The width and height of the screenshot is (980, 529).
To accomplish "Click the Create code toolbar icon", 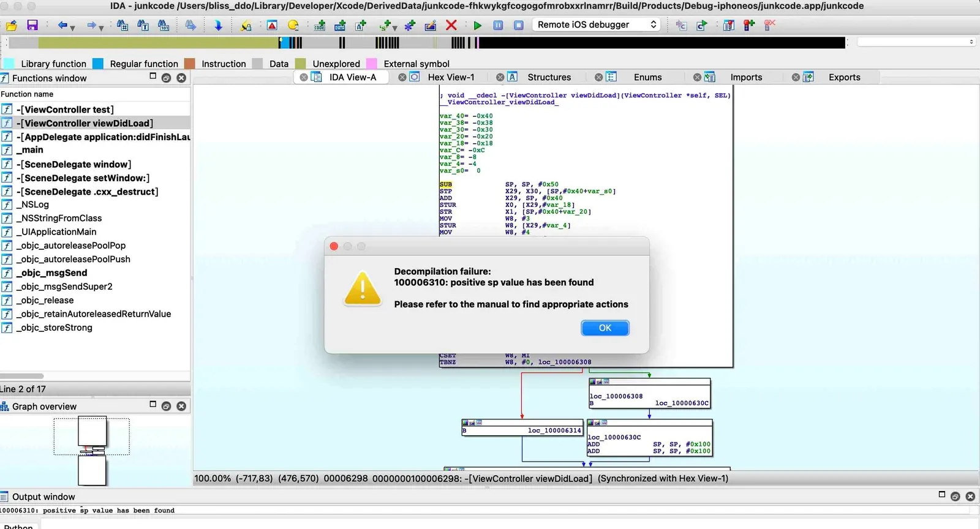I will 320,25.
